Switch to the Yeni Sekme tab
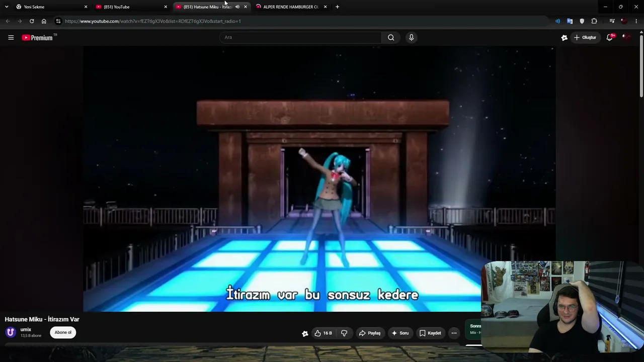This screenshot has width=644, height=362. [x=51, y=7]
